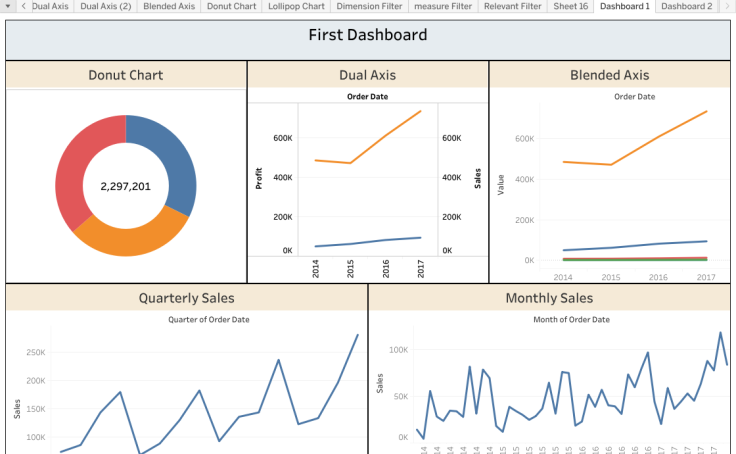Click the 2,297,201 total in donut center
The width and height of the screenshot is (736, 454).
pyautogui.click(x=126, y=186)
